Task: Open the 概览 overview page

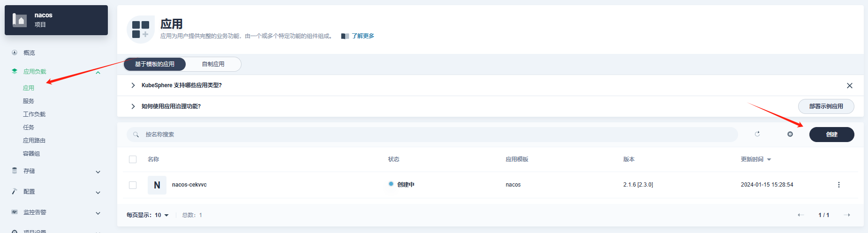Action: coord(29,53)
